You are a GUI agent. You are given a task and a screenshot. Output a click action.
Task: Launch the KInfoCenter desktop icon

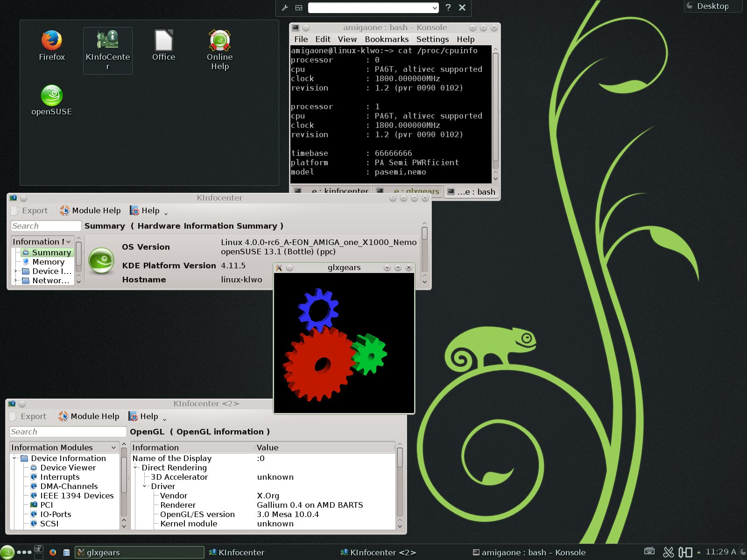(x=107, y=41)
